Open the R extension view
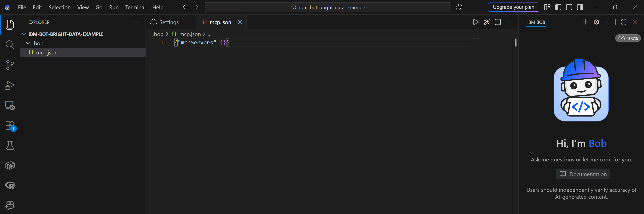 pyautogui.click(x=10, y=185)
